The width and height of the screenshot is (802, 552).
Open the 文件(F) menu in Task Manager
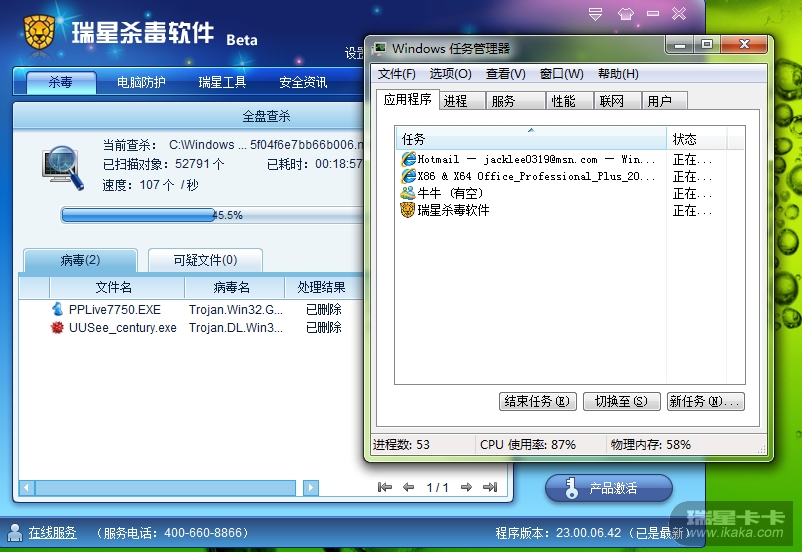point(396,74)
